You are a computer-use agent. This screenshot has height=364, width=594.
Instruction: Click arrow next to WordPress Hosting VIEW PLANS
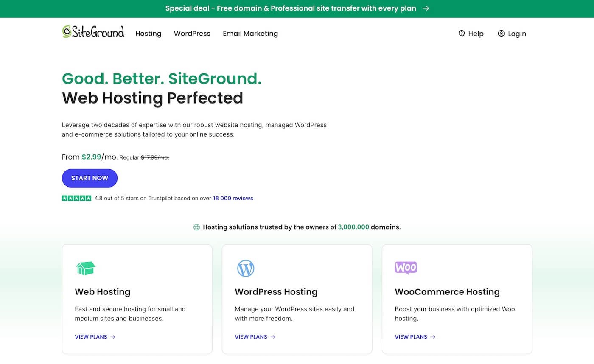click(272, 337)
